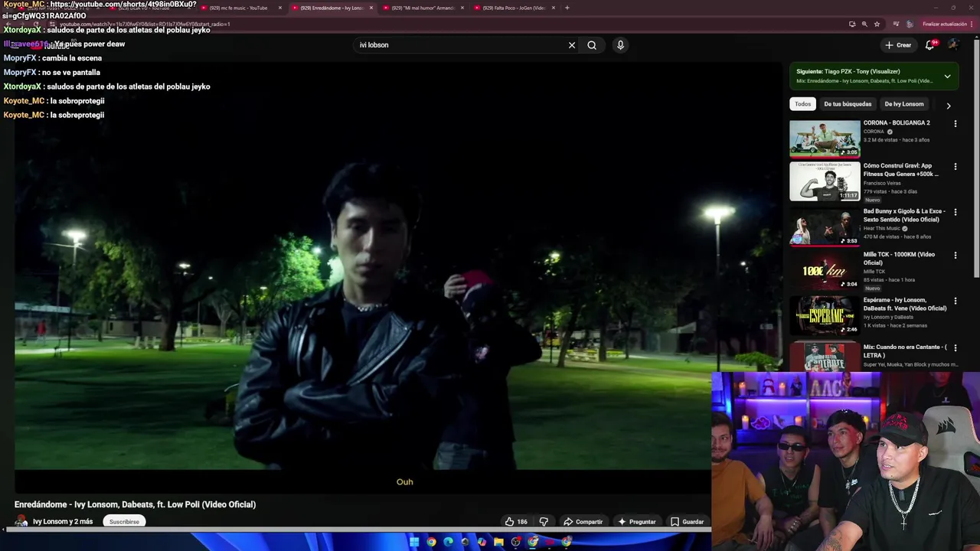Screen dimensions: 980x551
Task: Click the CORONA channel name
Action: point(874,132)
